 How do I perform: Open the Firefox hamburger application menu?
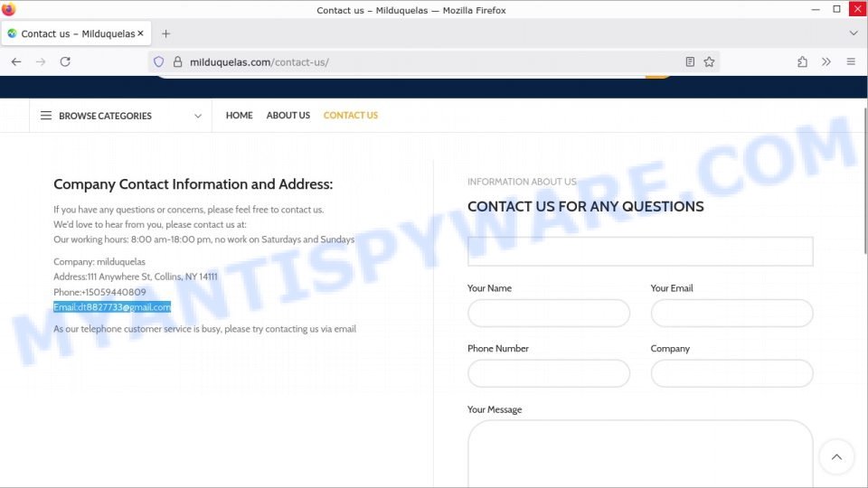pyautogui.click(x=851, y=61)
